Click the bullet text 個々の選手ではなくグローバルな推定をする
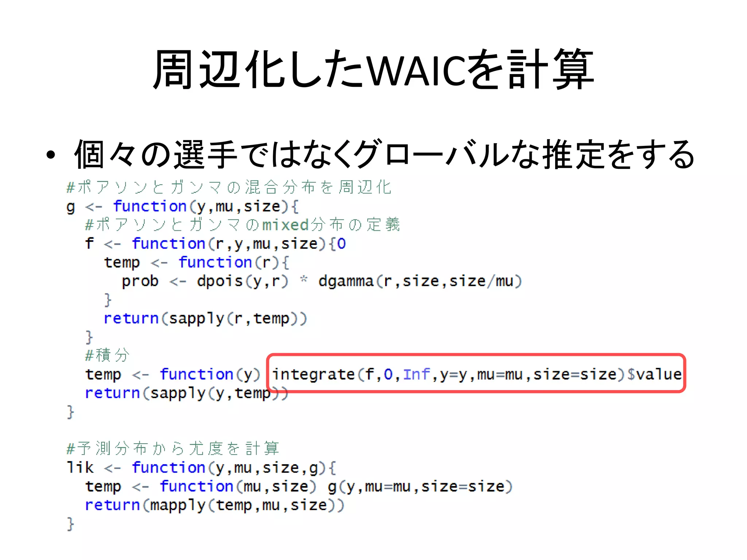 [385, 155]
